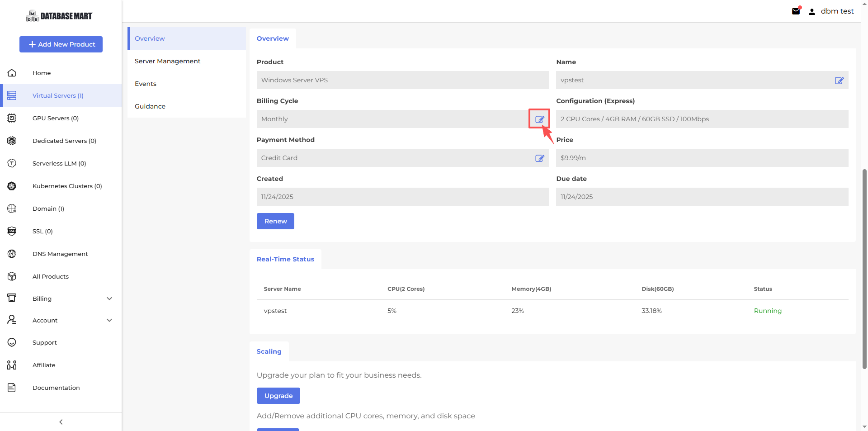
Task: Click the scrollbar down arrow
Action: coord(864,426)
